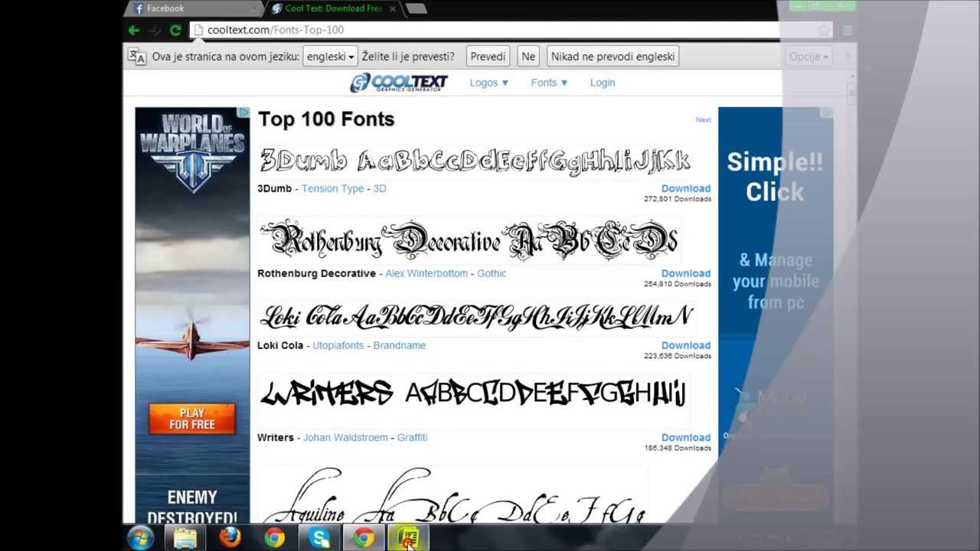This screenshot has height=551, width=980.
Task: Click the Rothenburg Decorative font preview image
Action: point(469,240)
